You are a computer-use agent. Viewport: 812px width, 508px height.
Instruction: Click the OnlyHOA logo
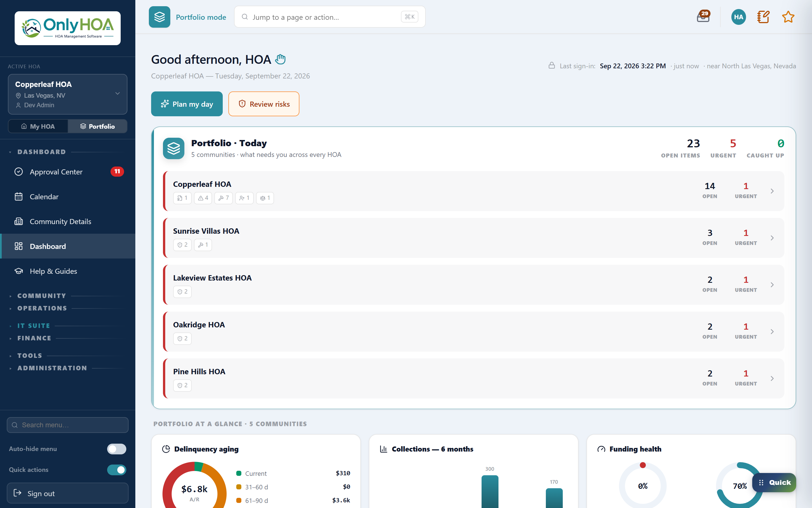[x=67, y=28]
